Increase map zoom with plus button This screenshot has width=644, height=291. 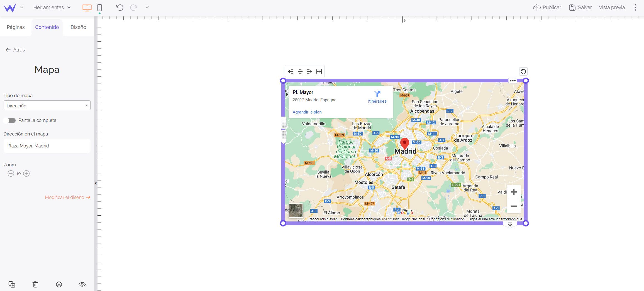[26, 174]
